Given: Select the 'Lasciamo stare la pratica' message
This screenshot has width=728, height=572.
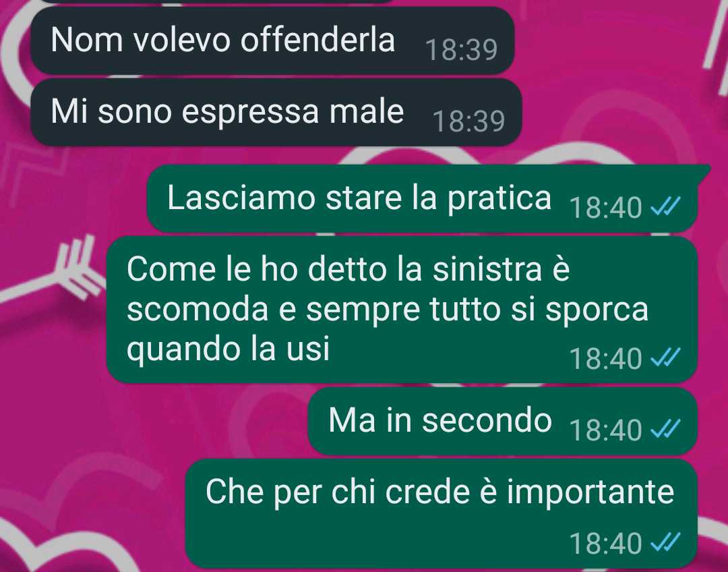Looking at the screenshot, I should point(423,198).
